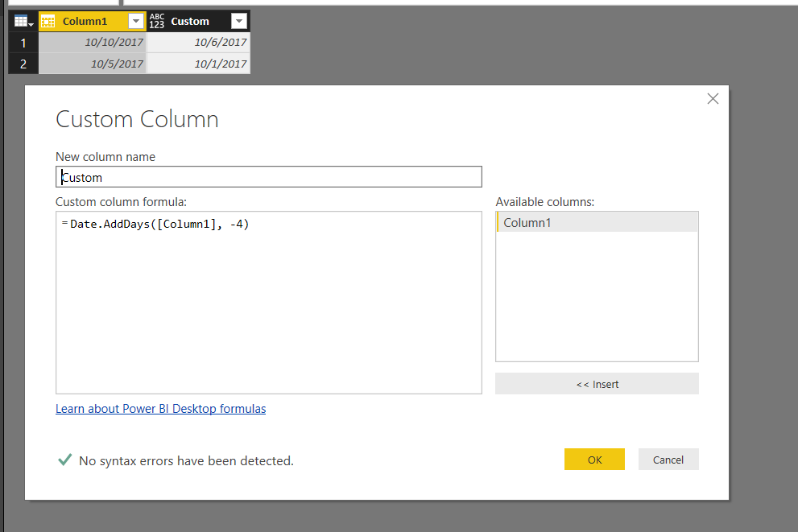Viewport: 798px width, 532px height.
Task: Click cell 10/1/2017 in Custom column
Action: click(x=198, y=64)
